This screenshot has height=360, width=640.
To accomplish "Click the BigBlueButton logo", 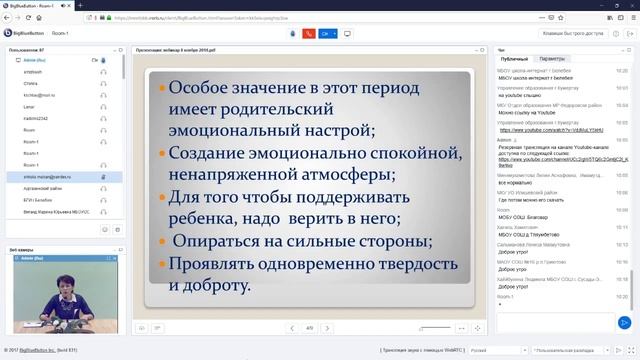I will click(24, 33).
